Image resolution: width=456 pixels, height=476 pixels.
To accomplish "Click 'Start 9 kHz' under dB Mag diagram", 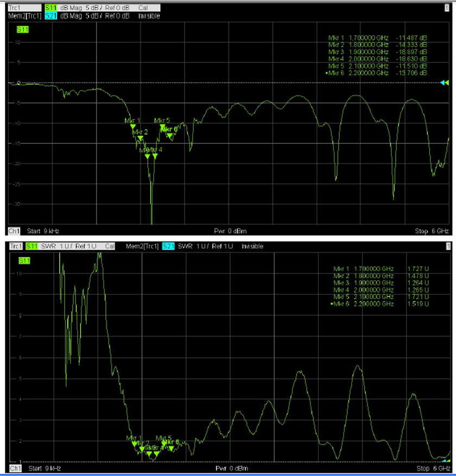I will [43, 231].
